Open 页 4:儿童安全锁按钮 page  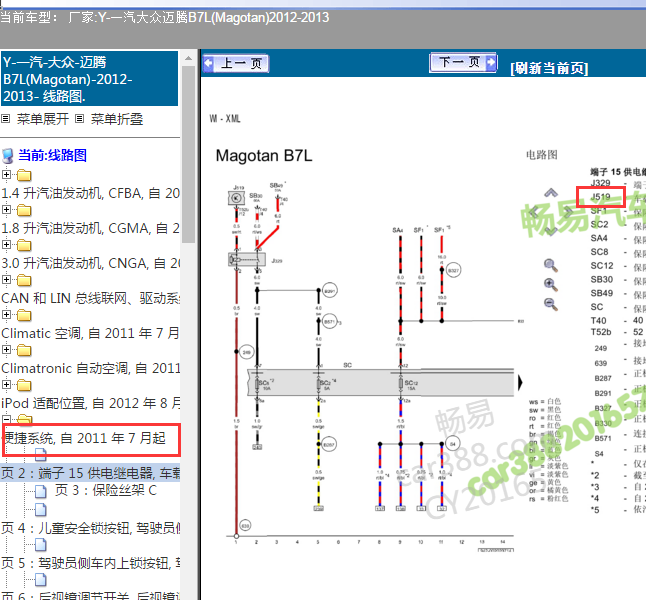[x=90, y=528]
